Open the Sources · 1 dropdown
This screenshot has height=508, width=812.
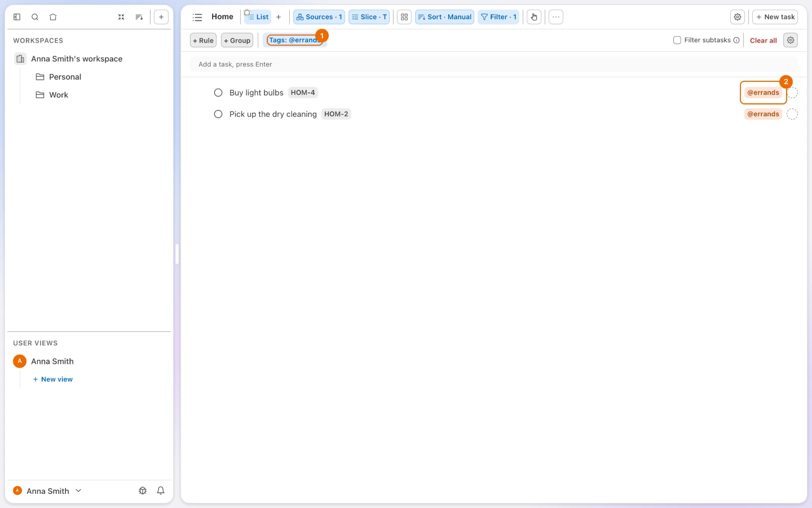[319, 17]
